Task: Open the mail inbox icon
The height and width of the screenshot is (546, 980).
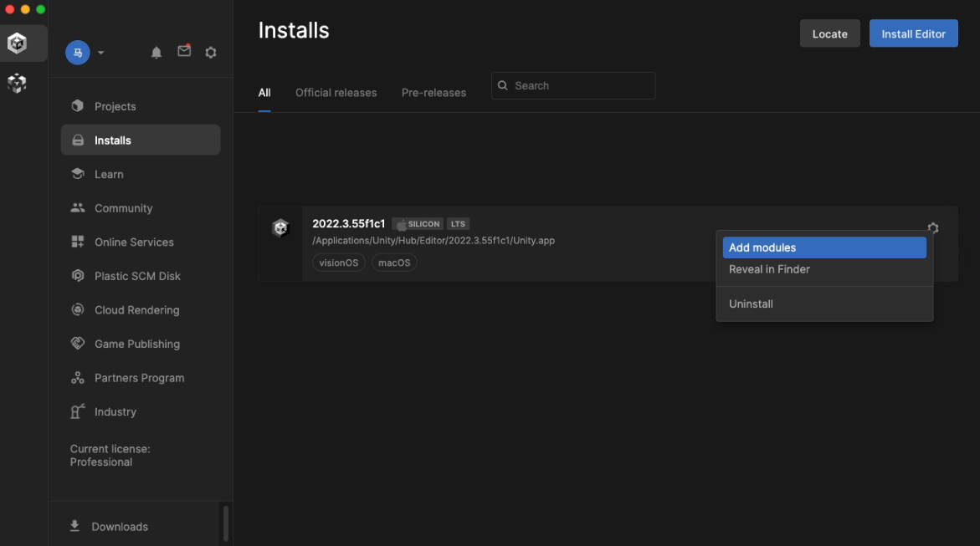Action: (x=184, y=51)
